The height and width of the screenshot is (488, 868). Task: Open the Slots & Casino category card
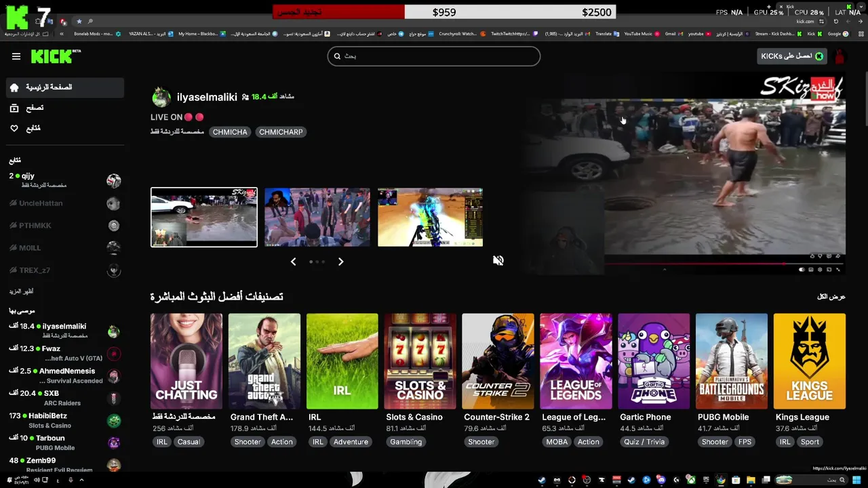420,361
